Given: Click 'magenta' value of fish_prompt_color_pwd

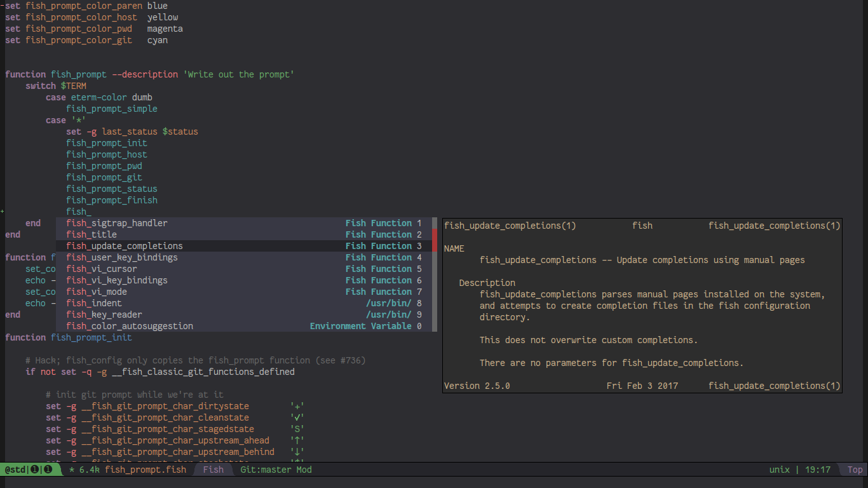Looking at the screenshot, I should click(x=165, y=29).
